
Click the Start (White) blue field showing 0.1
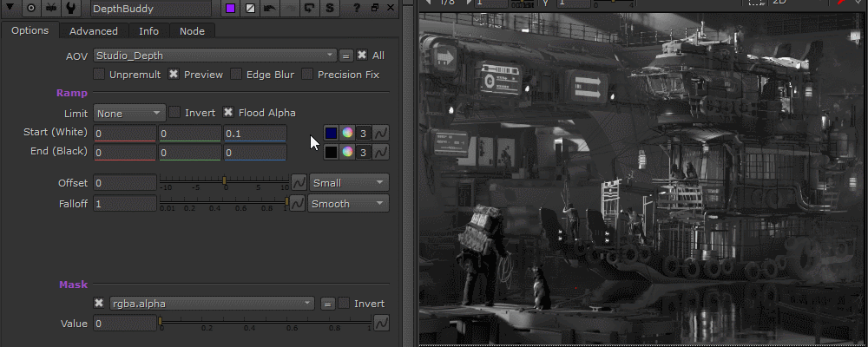click(x=255, y=134)
